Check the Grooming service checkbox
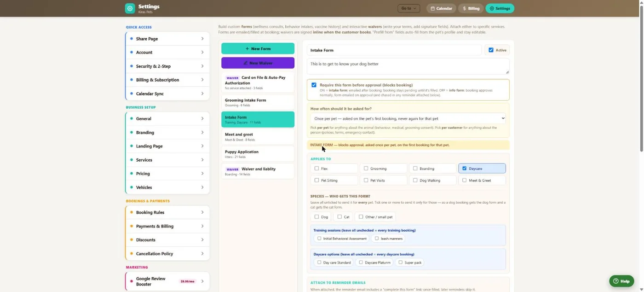This screenshot has width=644, height=292. pos(366,169)
